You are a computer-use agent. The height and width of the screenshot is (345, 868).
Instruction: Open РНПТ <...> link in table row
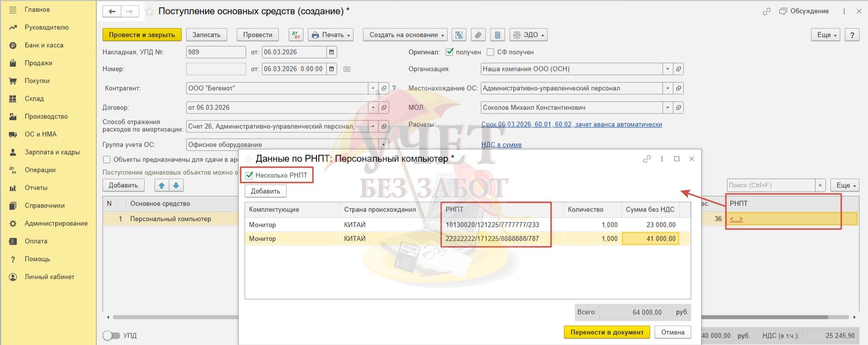click(736, 219)
